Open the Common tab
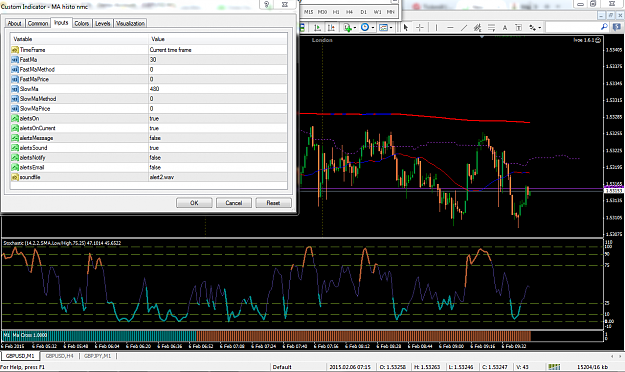 (38, 23)
